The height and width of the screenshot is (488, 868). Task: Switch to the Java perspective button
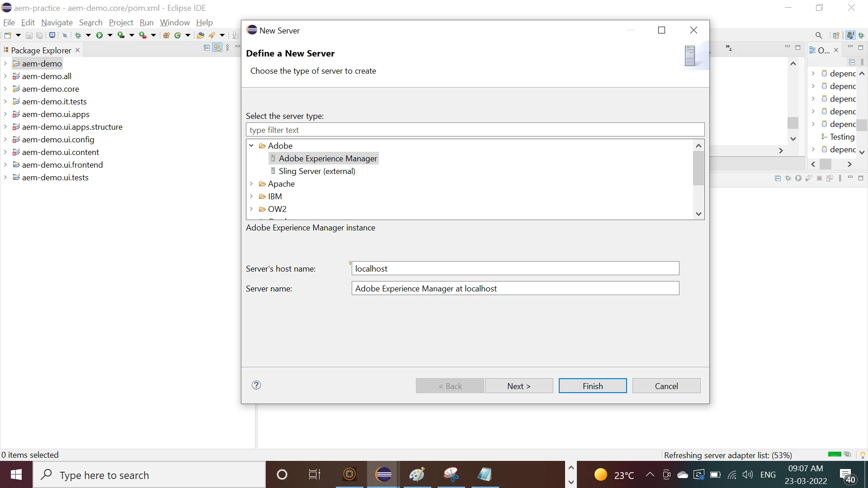coord(850,35)
